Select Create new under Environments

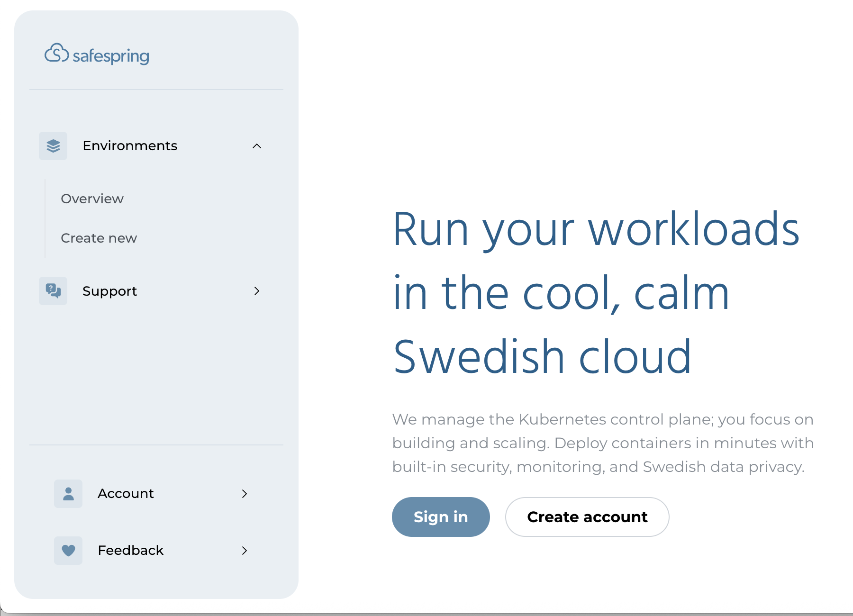pos(99,238)
